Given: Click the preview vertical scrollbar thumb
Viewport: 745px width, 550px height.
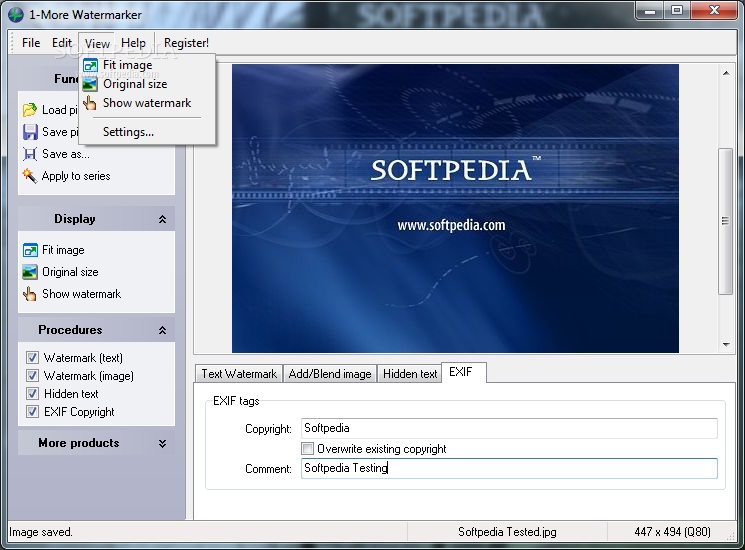Looking at the screenshot, I should [x=725, y=221].
